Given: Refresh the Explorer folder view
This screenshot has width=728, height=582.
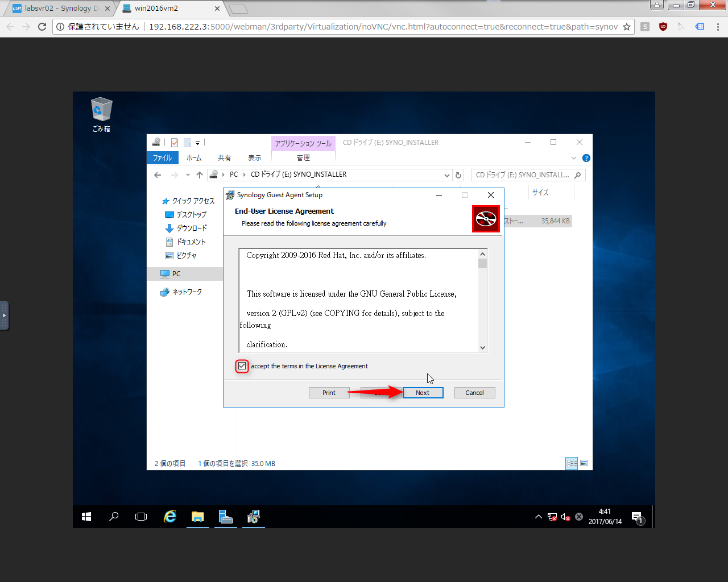Looking at the screenshot, I should click(458, 175).
